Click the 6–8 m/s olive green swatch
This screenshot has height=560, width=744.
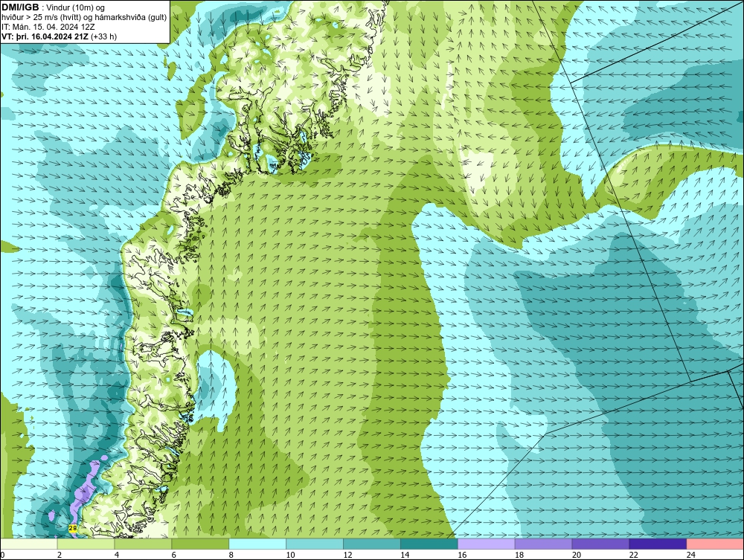click(x=200, y=544)
